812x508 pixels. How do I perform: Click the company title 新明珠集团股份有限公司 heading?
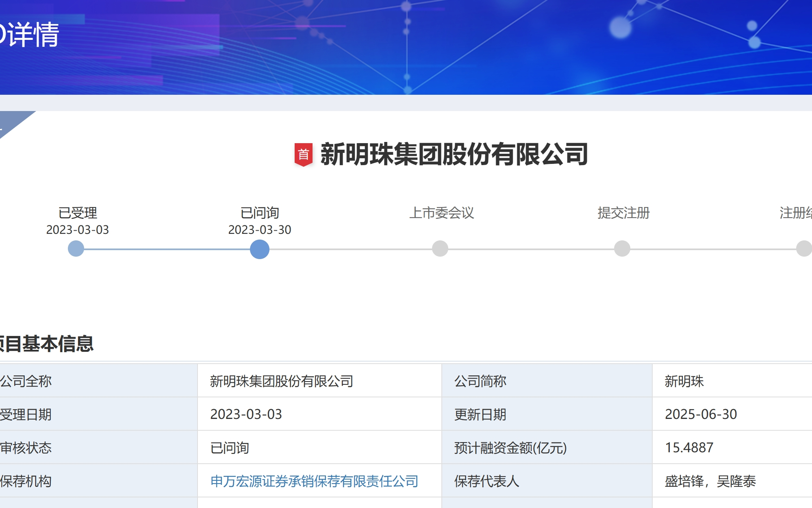[454, 155]
